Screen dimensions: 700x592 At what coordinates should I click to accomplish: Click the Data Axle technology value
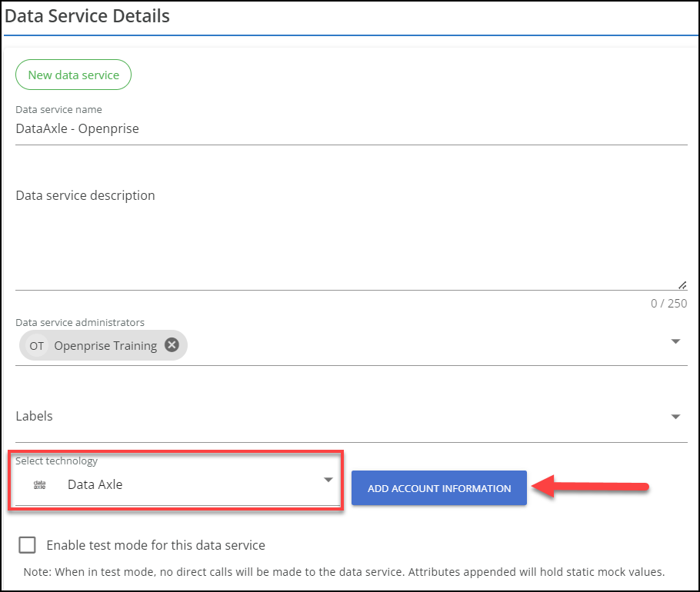(95, 484)
